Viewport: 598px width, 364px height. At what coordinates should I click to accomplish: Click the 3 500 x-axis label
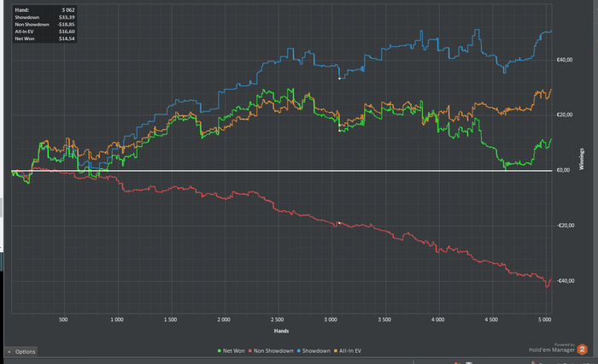(384, 320)
